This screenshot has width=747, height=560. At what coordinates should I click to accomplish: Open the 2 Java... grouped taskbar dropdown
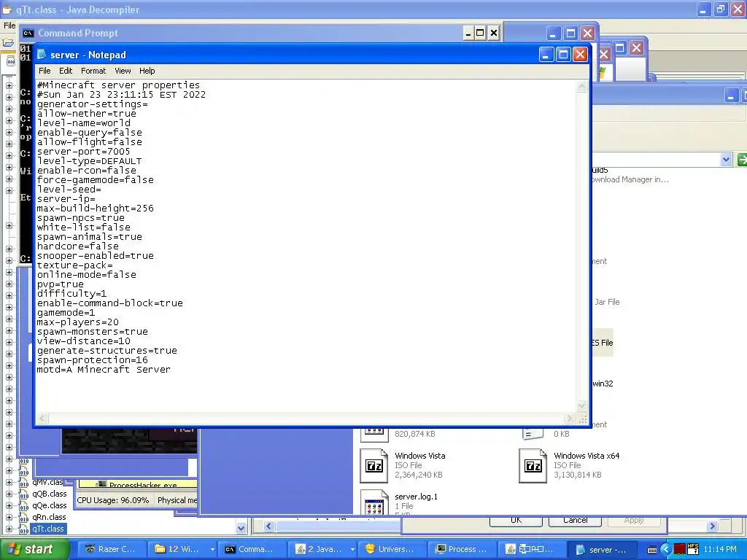click(x=352, y=550)
